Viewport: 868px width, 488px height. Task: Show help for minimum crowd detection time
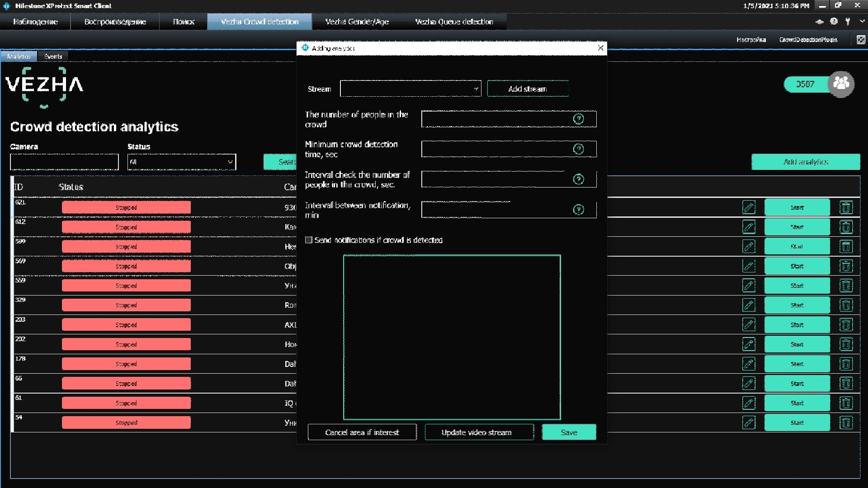pos(578,149)
